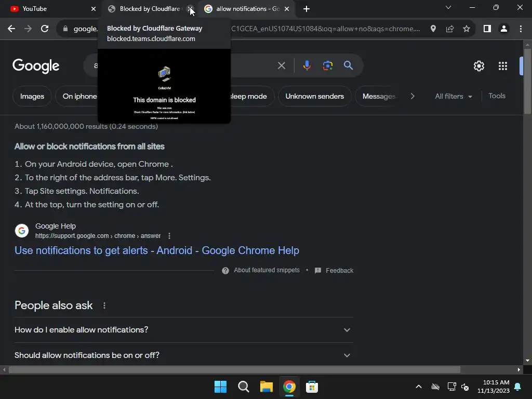Click the Google Help favicon
Viewport: 532px width, 399px height.
22,231
